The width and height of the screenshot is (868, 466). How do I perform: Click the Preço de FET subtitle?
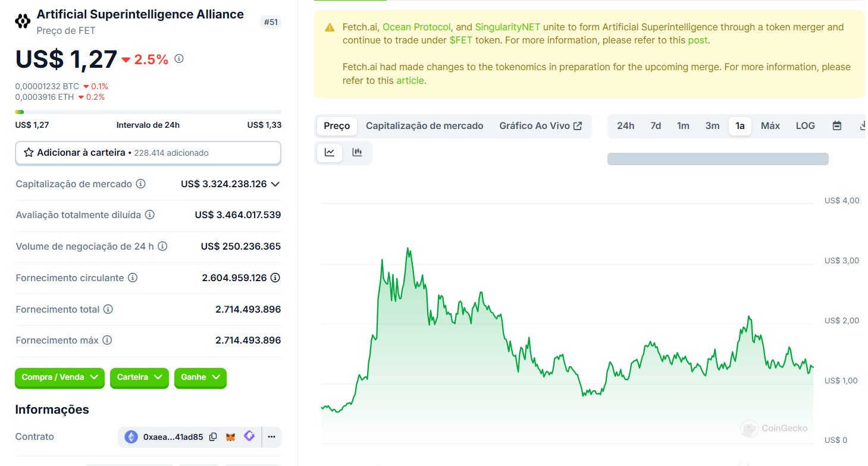pyautogui.click(x=66, y=31)
